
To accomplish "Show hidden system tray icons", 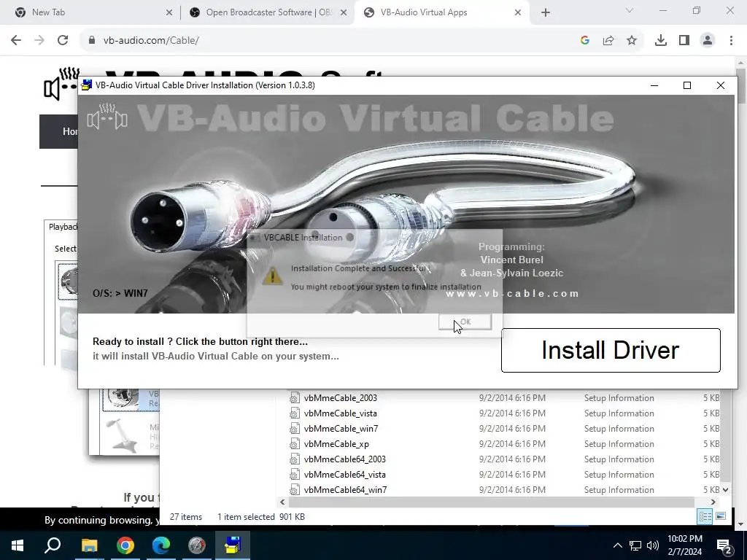I will [617, 545].
